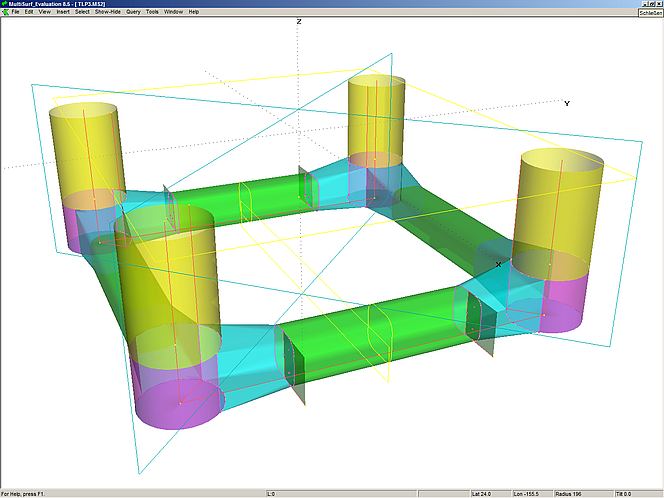Image resolution: width=664 pixels, height=498 pixels.
Task: Open the Select menu
Action: click(x=82, y=12)
